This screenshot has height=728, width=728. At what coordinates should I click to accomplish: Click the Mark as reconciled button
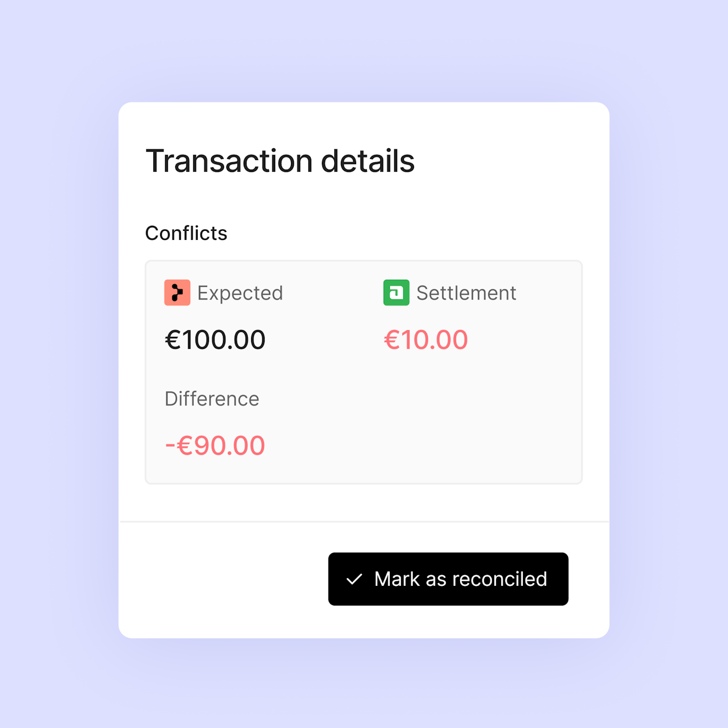click(448, 579)
